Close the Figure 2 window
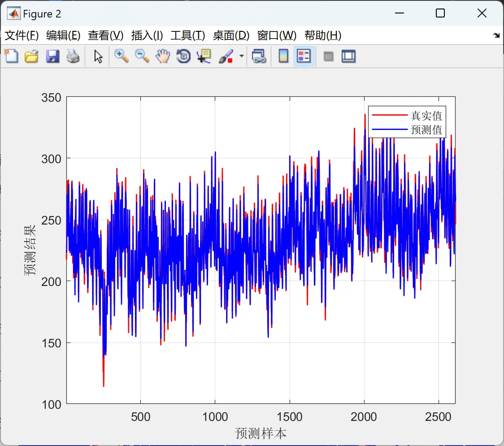This screenshot has width=504, height=446. pyautogui.click(x=482, y=13)
